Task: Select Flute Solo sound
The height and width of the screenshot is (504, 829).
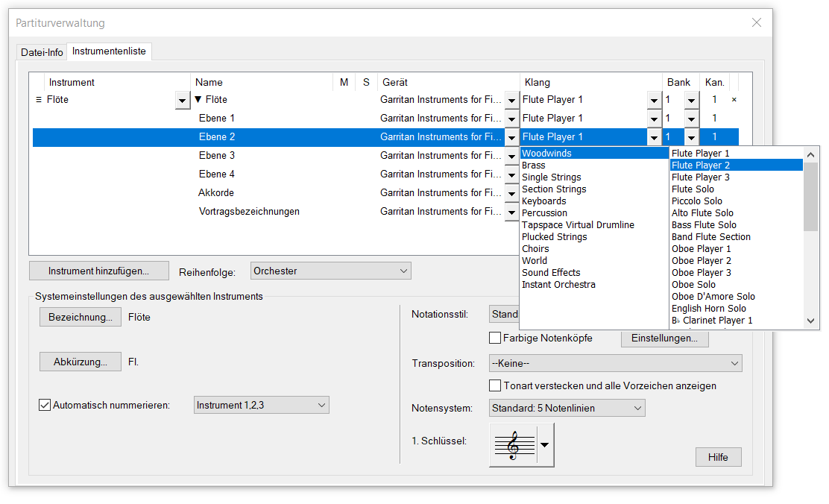Action: pyautogui.click(x=737, y=189)
